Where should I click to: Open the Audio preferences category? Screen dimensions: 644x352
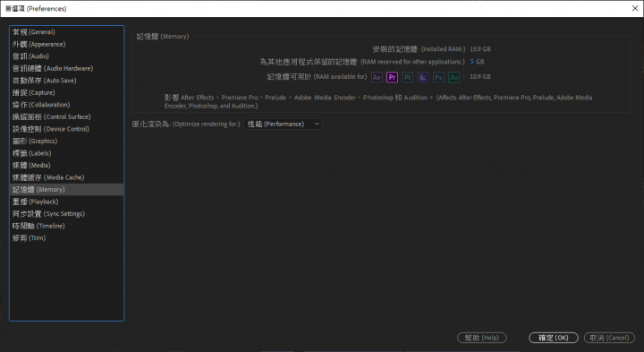click(x=66, y=56)
